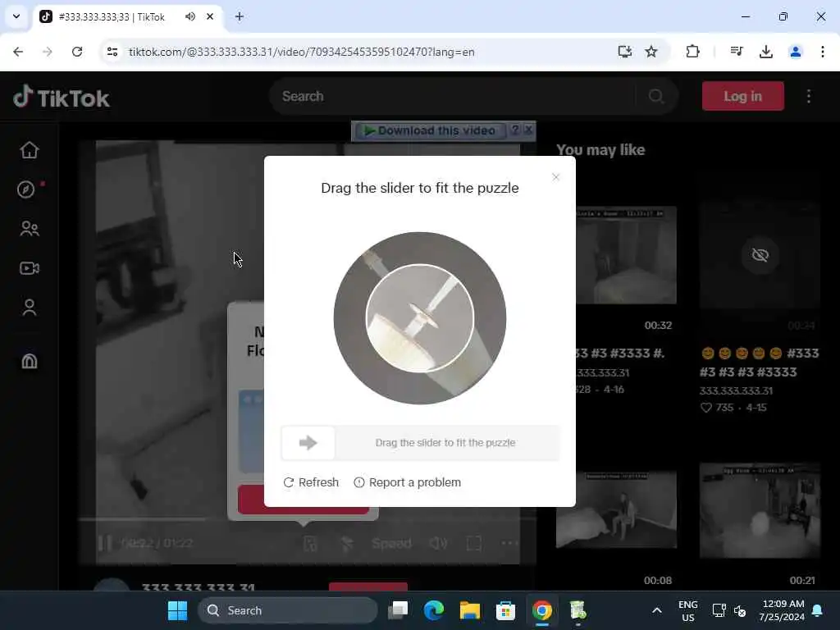Click the search magnifier icon
The width and height of the screenshot is (840, 630).
[656, 97]
